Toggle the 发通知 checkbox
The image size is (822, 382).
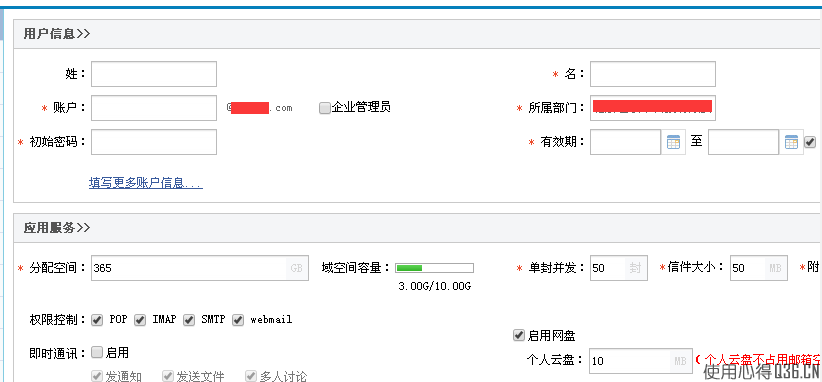97,376
